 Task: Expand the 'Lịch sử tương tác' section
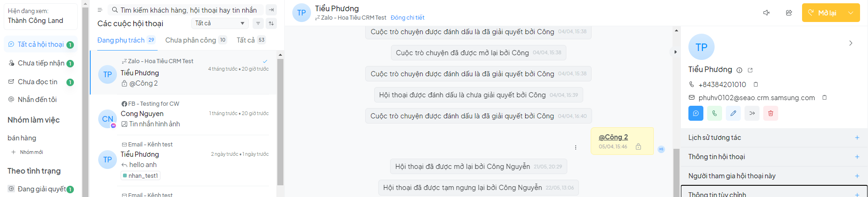857,138
